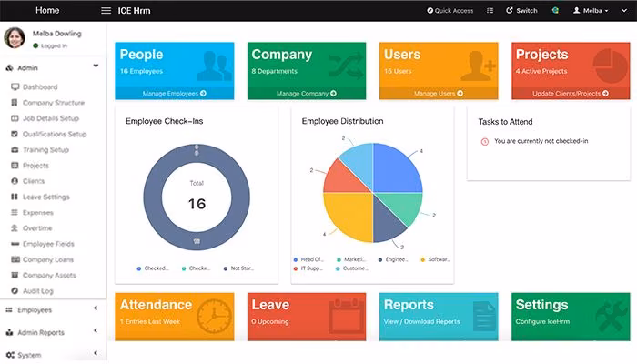The width and height of the screenshot is (637, 364).
Task: Click the People card silhouettes icon
Action: pos(215,66)
